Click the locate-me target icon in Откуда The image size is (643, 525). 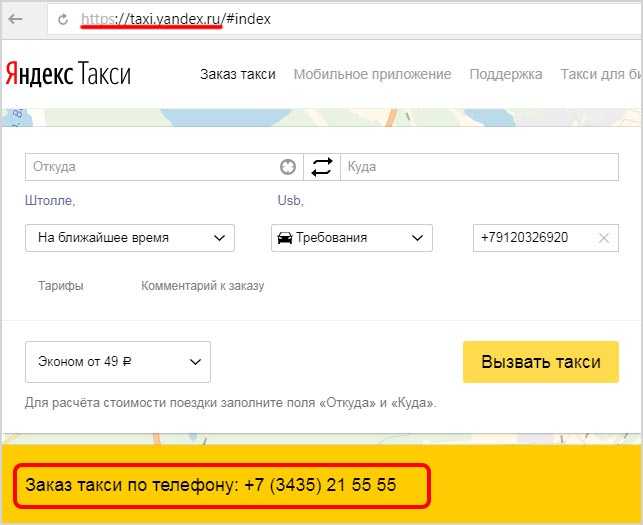(288, 167)
